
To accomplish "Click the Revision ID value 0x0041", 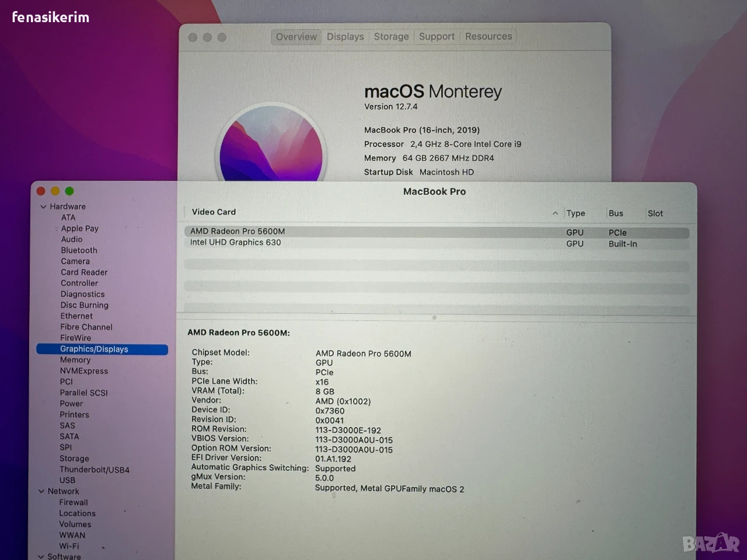I will 330,421.
